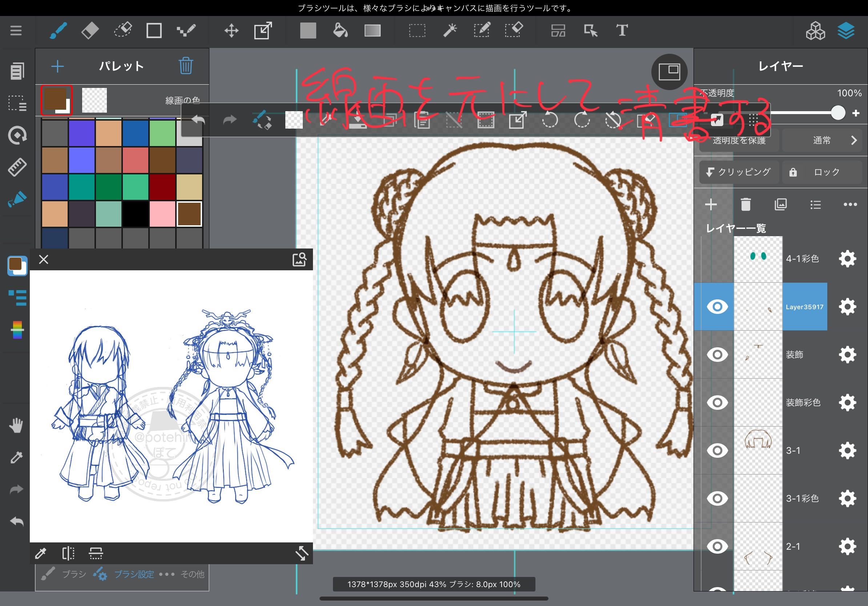868x606 pixels.
Task: Click the ロック button
Action: [x=821, y=172]
